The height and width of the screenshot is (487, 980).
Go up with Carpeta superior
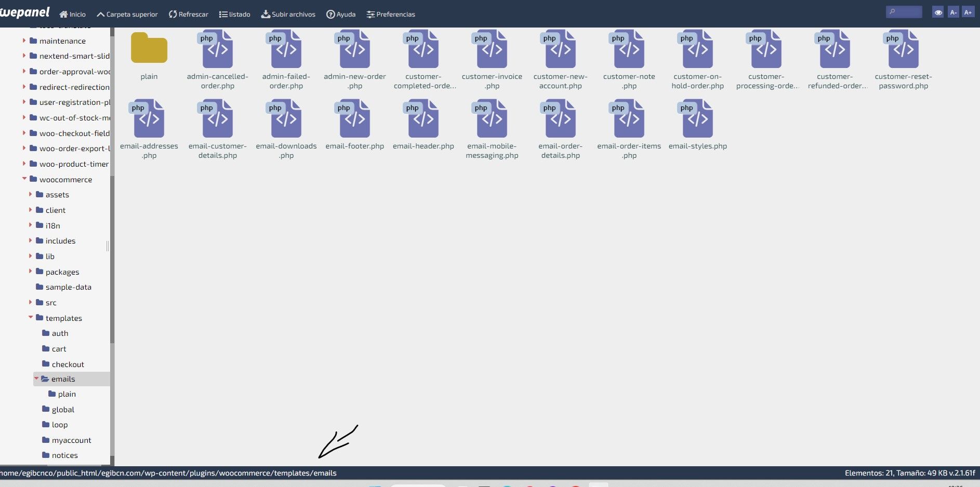point(127,14)
